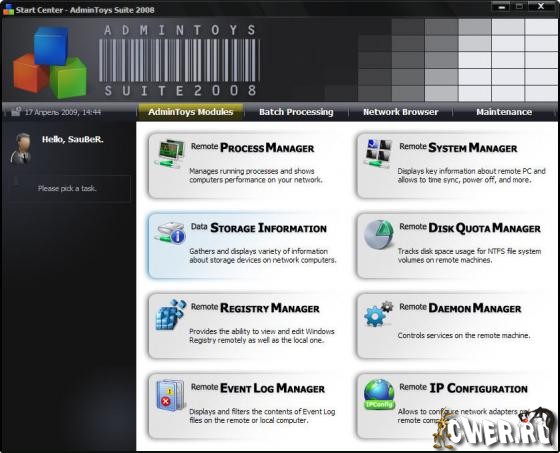560x453 pixels.
Task: Click the AdminToys cubes logo in header
Action: pyautogui.click(x=50, y=62)
